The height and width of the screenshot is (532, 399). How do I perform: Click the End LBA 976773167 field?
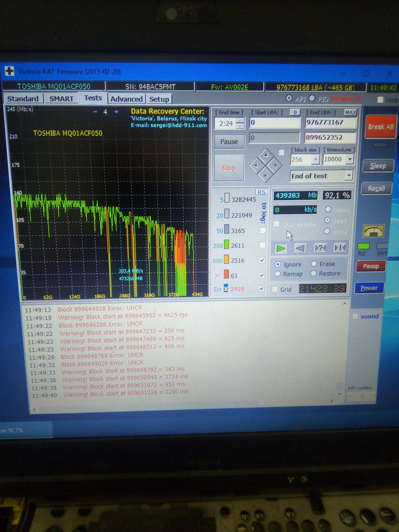[331, 122]
